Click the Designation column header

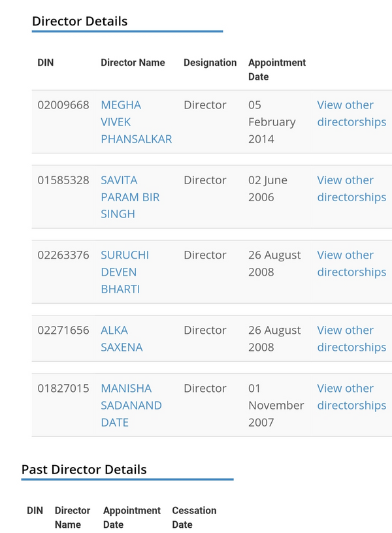[x=210, y=63]
